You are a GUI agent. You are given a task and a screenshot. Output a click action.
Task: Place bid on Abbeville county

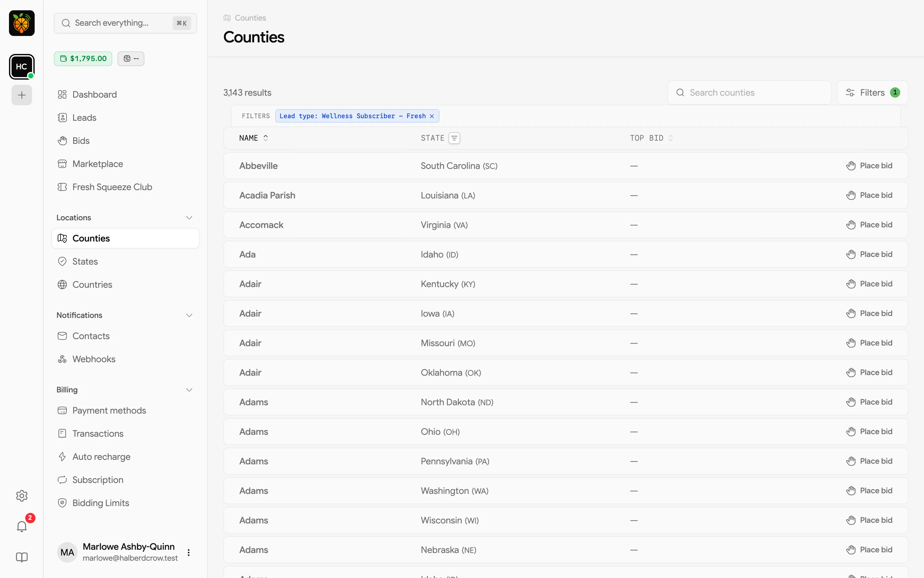(869, 165)
